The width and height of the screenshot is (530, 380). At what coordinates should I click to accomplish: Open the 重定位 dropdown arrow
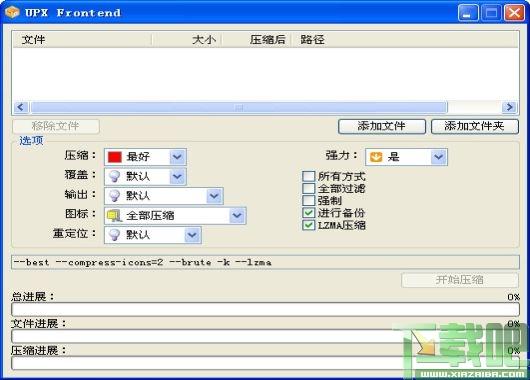[x=192, y=235]
